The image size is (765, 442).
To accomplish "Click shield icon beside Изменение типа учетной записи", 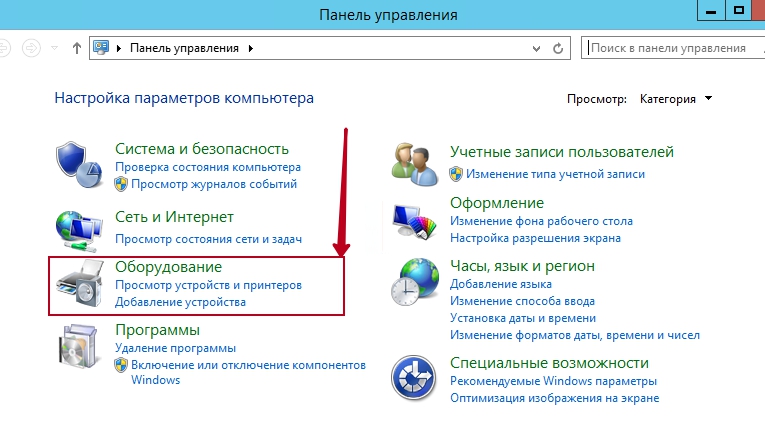I will point(456,174).
